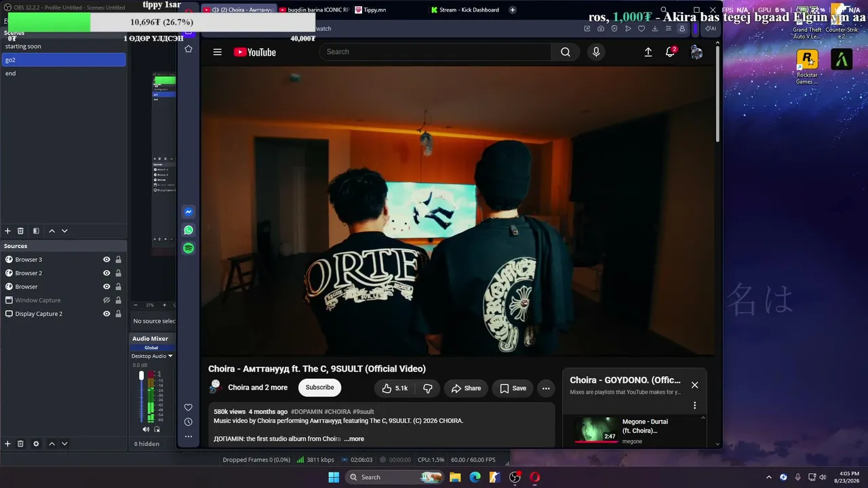Switch to Stream - Kick Dashboard tab

point(467,10)
